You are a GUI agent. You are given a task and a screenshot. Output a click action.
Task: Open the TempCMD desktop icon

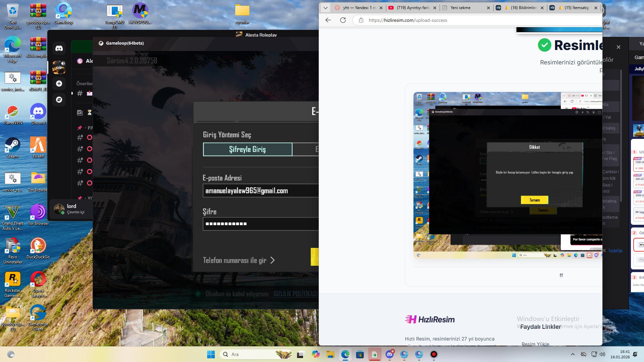(x=114, y=16)
